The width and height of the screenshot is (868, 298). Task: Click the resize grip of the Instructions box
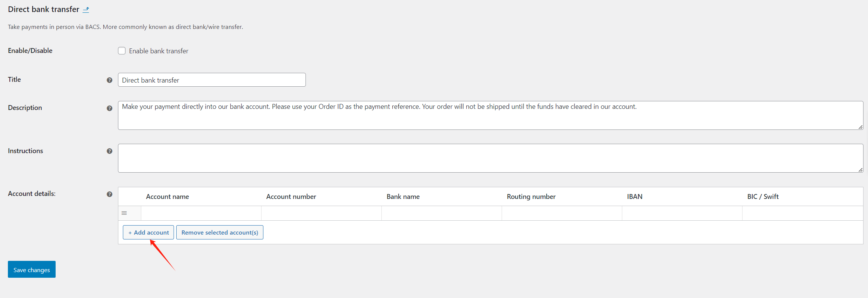pyautogui.click(x=860, y=170)
